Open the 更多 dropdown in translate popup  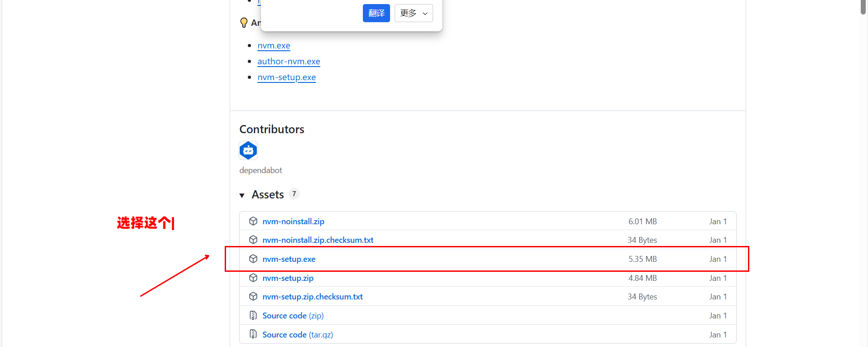(x=414, y=13)
